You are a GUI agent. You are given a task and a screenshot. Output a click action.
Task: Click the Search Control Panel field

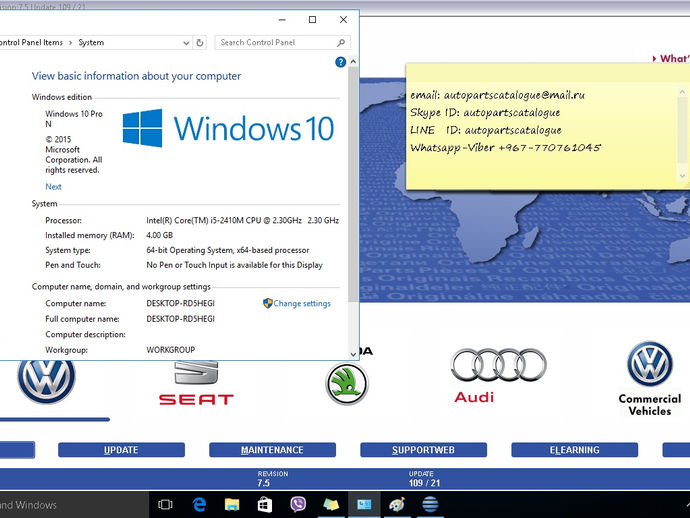point(283,43)
